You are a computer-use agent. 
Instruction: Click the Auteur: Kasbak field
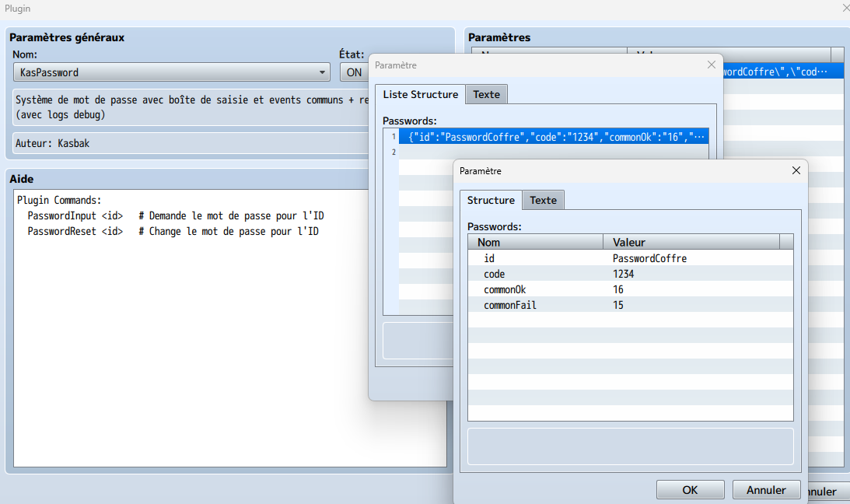192,143
